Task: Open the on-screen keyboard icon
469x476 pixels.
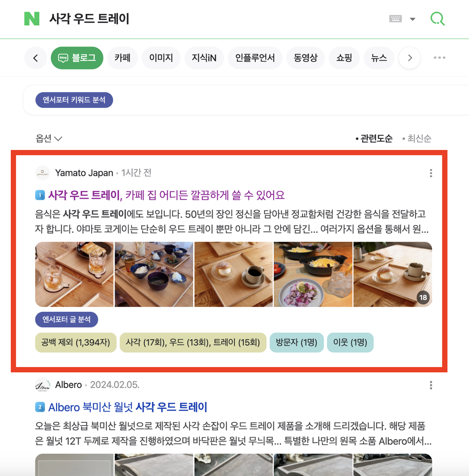Action: pos(396,19)
